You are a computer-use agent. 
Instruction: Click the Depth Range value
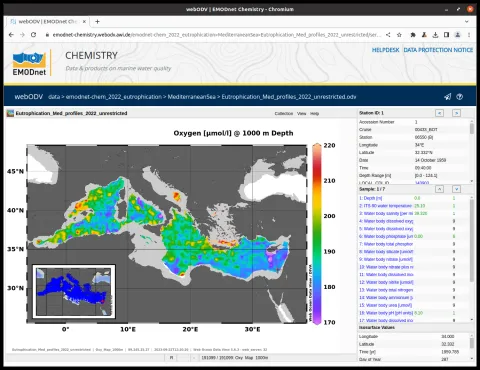[426, 176]
